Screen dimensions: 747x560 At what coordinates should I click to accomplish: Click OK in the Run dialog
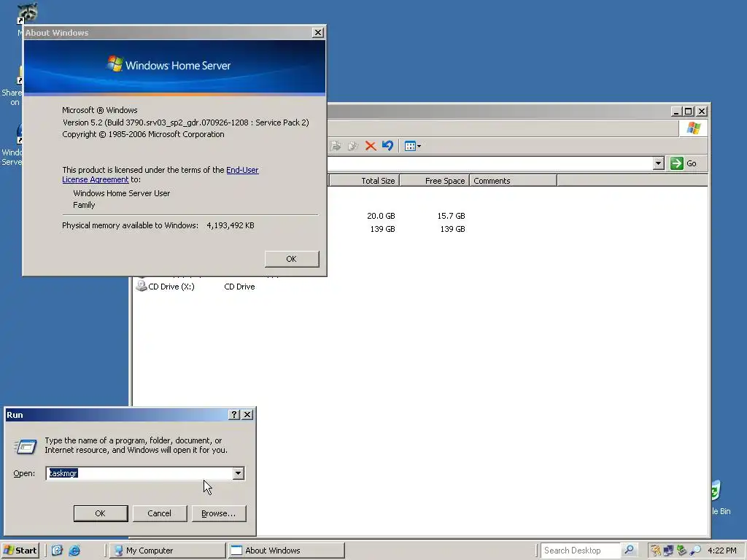(101, 513)
